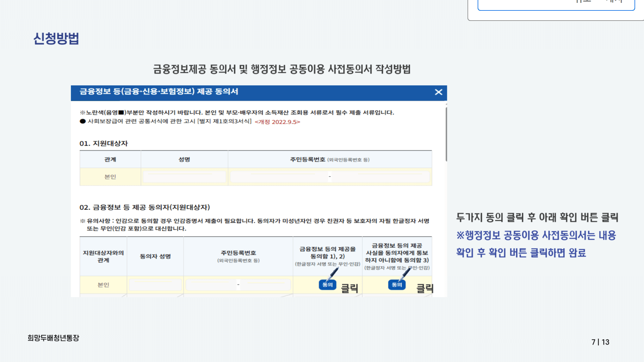The width and height of the screenshot is (644, 362).
Task: Click the 신청방법 heading
Action: coord(56,39)
